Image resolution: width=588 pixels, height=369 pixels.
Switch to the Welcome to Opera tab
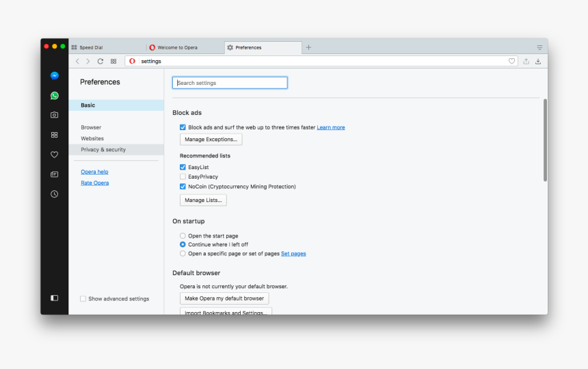(x=178, y=48)
